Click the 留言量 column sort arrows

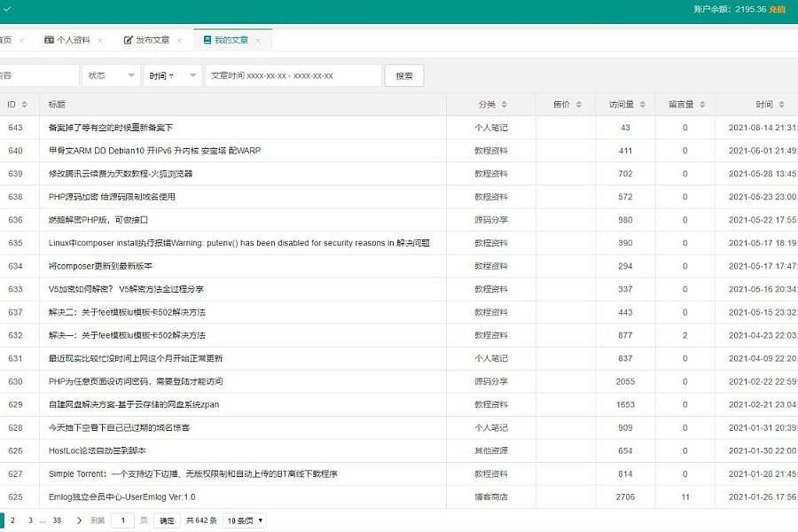[702, 105]
